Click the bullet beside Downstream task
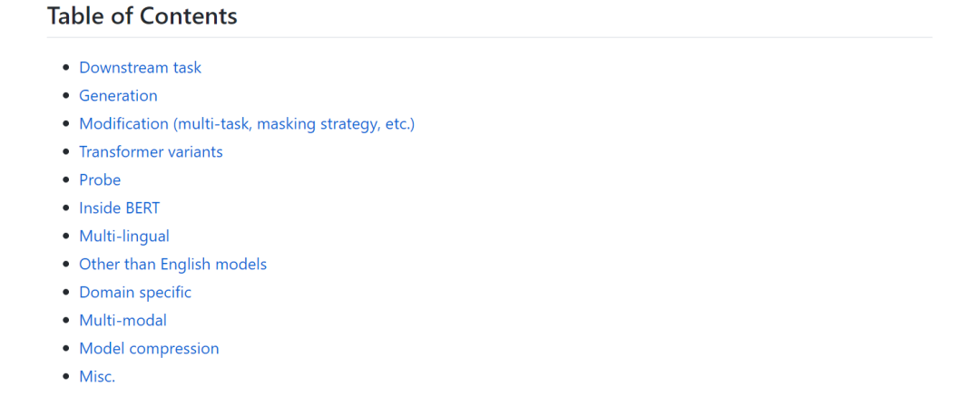This screenshot has width=980, height=416. pos(65,68)
